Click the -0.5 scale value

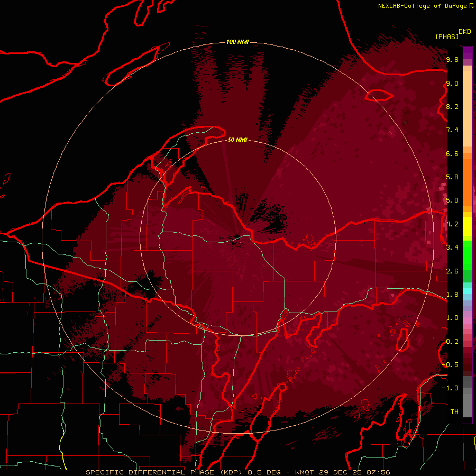pyautogui.click(x=451, y=365)
